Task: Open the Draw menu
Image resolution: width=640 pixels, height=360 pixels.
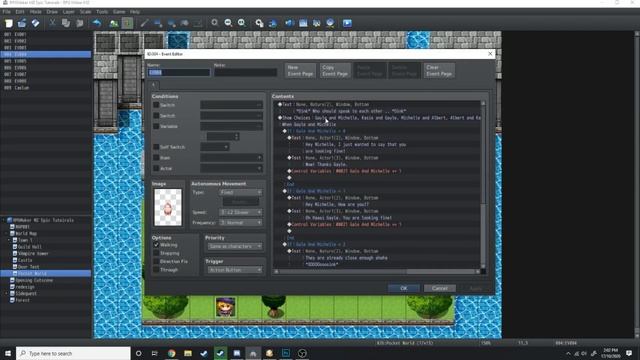Action: 52,12
